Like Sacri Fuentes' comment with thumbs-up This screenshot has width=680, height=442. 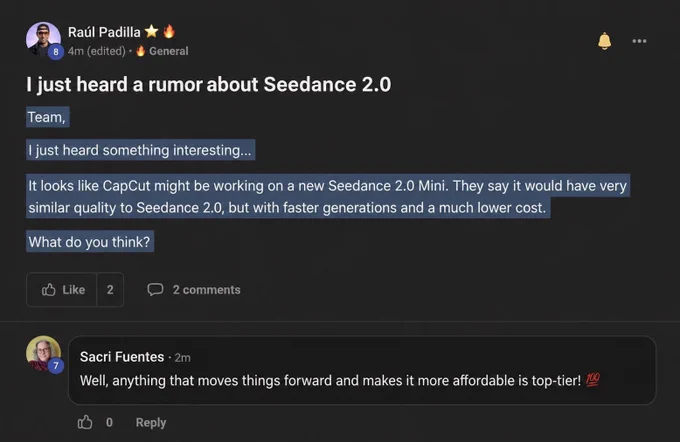point(85,422)
